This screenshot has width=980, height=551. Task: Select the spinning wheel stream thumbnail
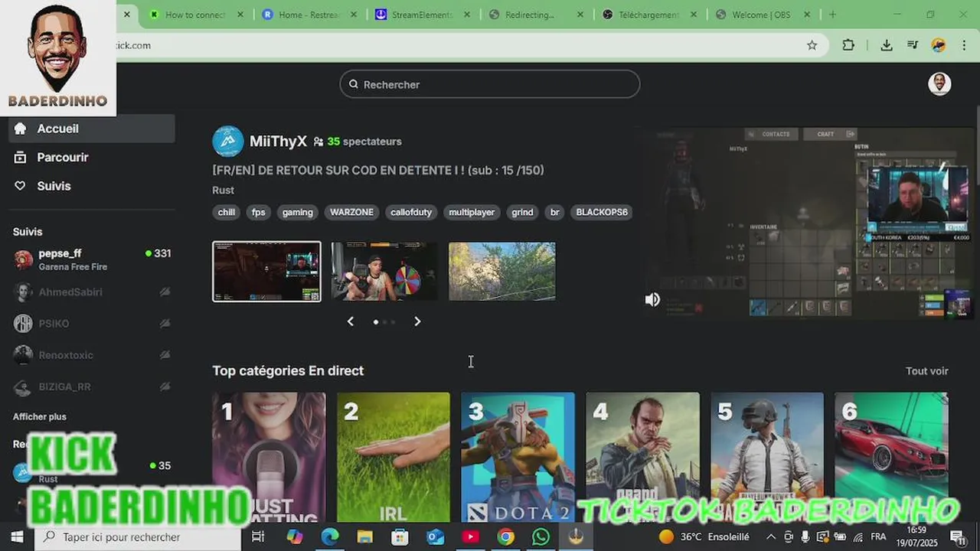pyautogui.click(x=384, y=272)
